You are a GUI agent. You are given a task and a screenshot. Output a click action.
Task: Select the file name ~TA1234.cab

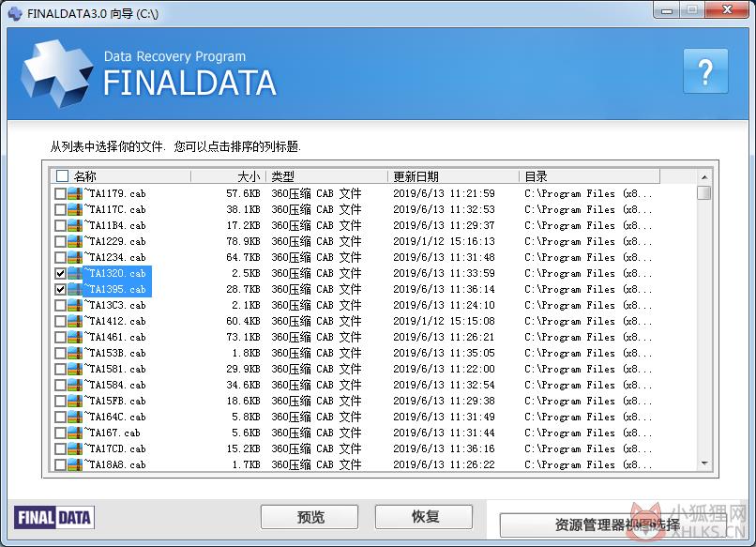(114, 257)
